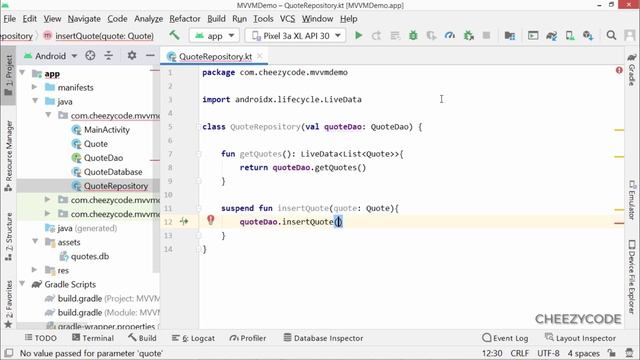Click the error indicator at the editor's top right
The width and height of the screenshot is (640, 360).
coord(619,70)
